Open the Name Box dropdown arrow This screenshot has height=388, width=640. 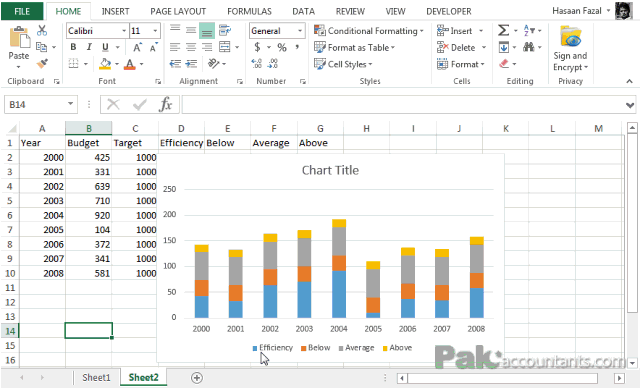pos(70,104)
